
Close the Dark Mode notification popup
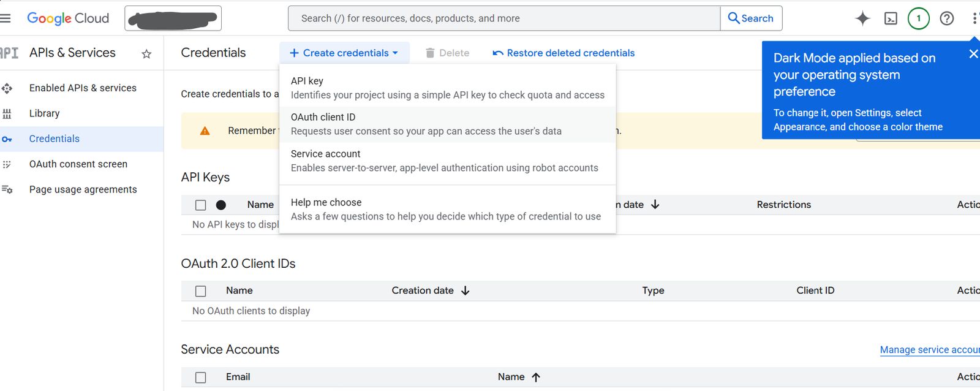[x=973, y=54]
